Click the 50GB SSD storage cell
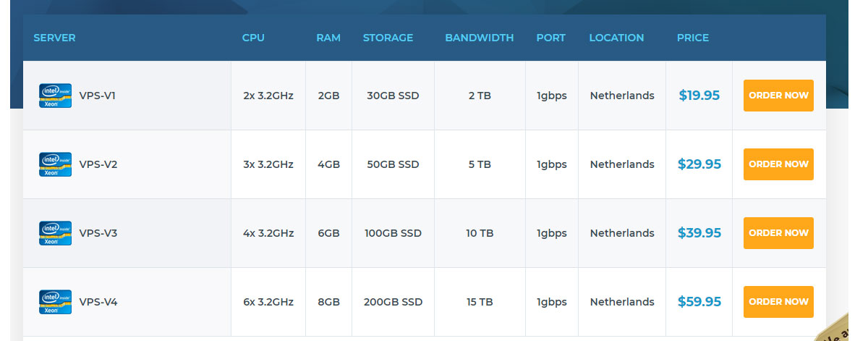The width and height of the screenshot is (868, 341). coord(393,164)
